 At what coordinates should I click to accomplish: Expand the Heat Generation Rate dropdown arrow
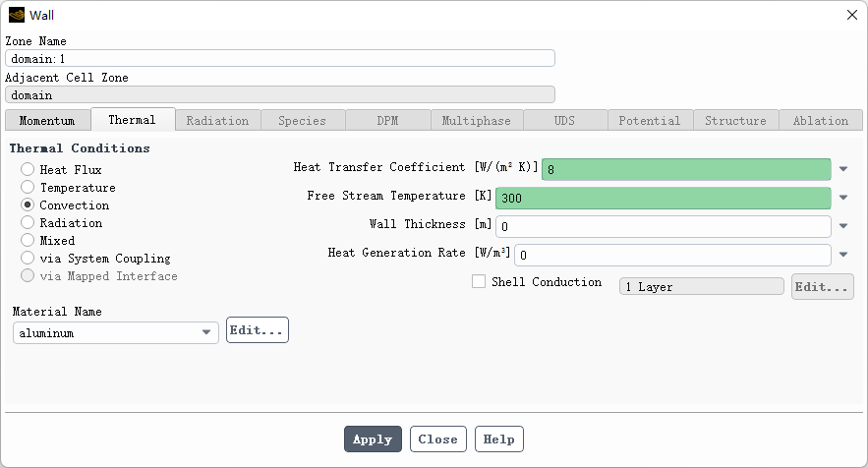(843, 255)
